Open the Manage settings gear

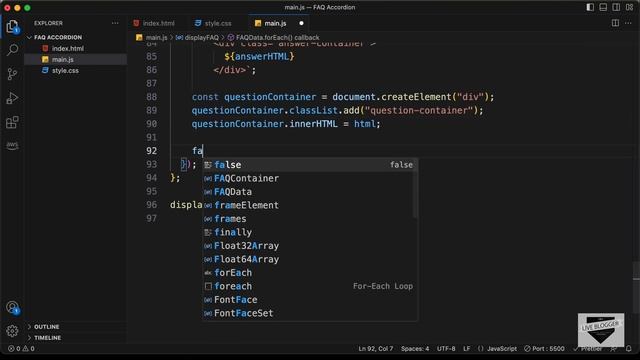[x=12, y=331]
